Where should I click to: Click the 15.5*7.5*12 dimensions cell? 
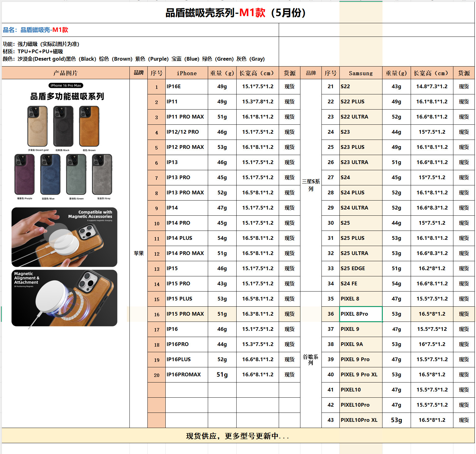432,329
